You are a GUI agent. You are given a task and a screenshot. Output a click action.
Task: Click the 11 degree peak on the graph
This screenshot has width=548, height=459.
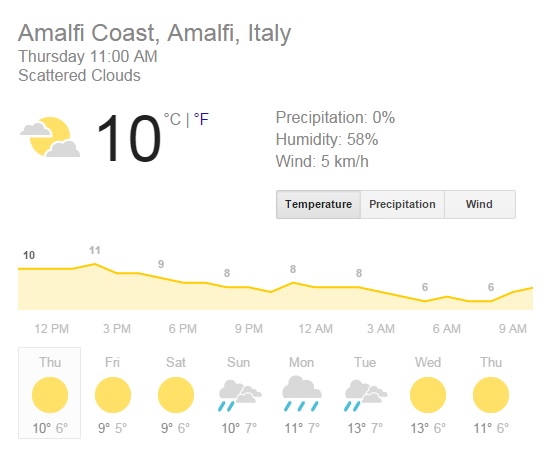94,250
